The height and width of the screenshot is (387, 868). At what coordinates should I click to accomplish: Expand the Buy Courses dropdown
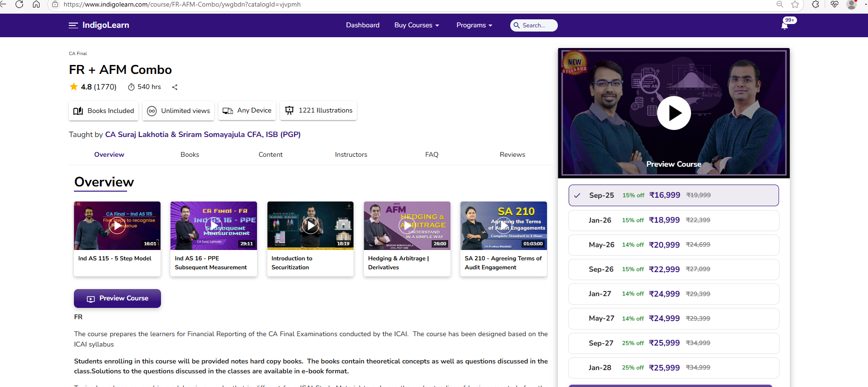(x=416, y=25)
